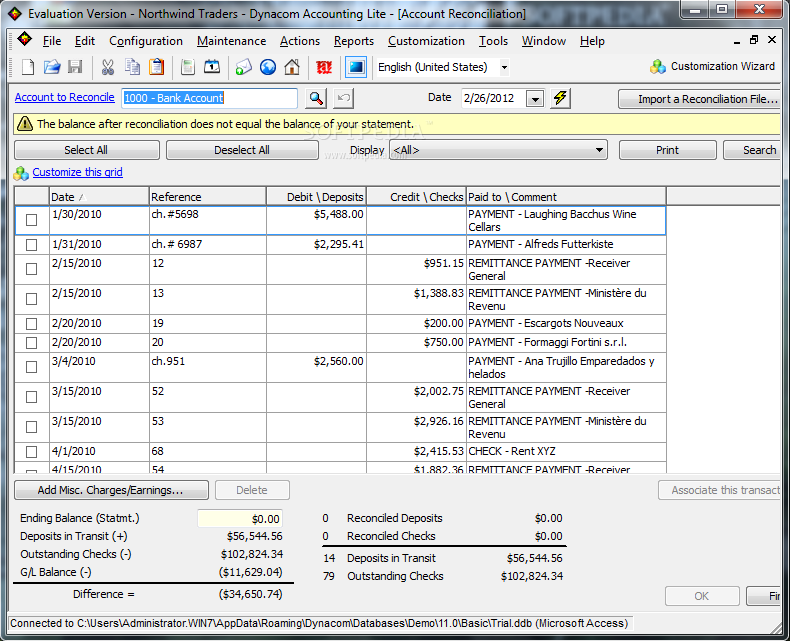Click the Reference column header

point(208,197)
